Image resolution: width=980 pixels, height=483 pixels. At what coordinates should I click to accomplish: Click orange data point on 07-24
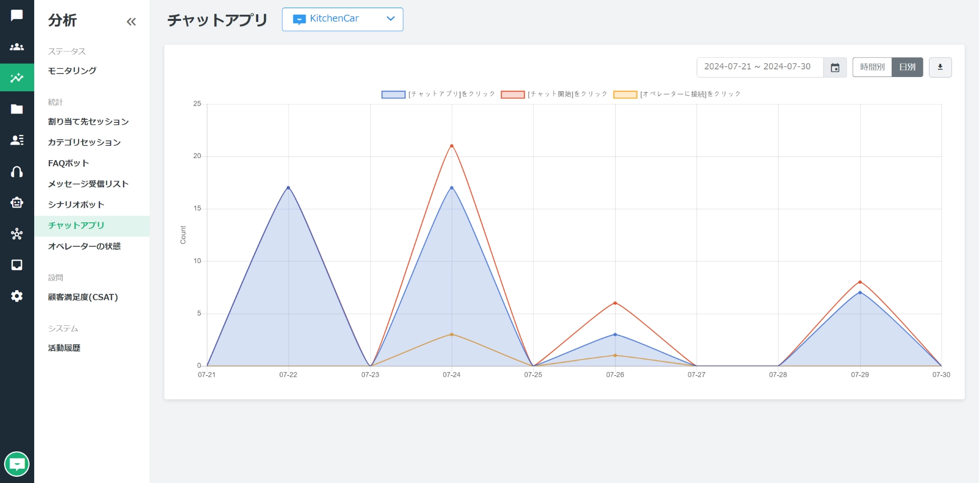click(x=452, y=335)
